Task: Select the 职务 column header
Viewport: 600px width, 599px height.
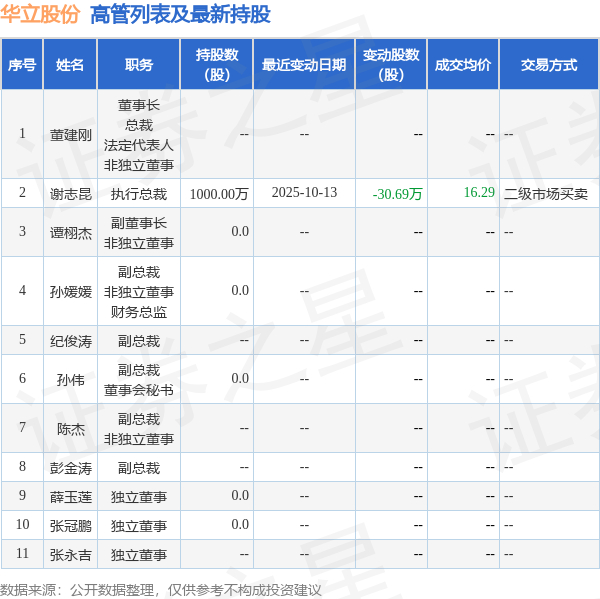Action: tap(139, 65)
